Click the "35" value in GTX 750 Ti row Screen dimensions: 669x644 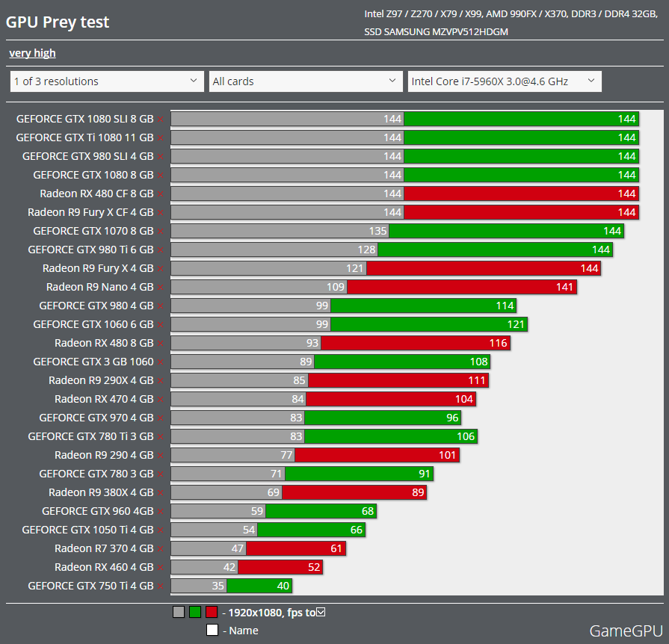(x=218, y=586)
